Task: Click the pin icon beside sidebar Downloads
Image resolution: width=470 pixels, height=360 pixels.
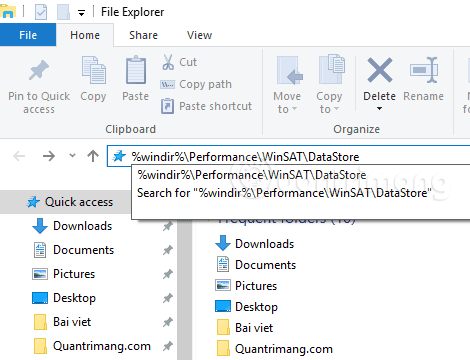Action: tap(168, 226)
